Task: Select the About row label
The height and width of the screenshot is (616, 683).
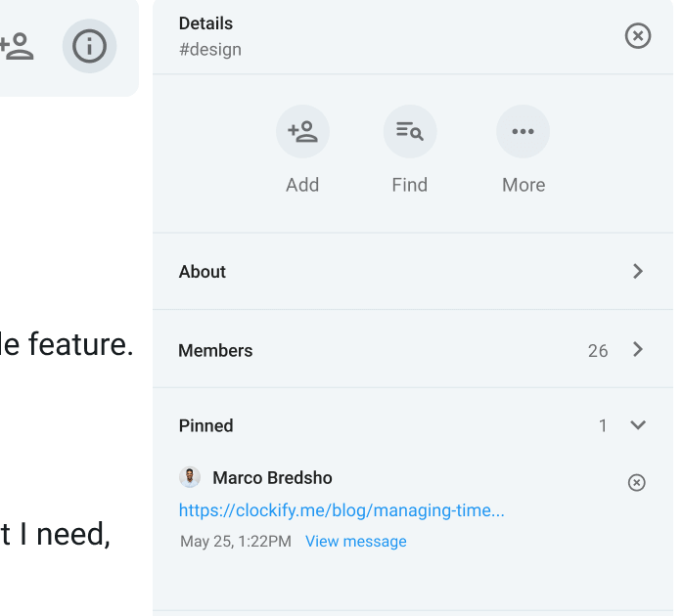Action: tap(203, 272)
